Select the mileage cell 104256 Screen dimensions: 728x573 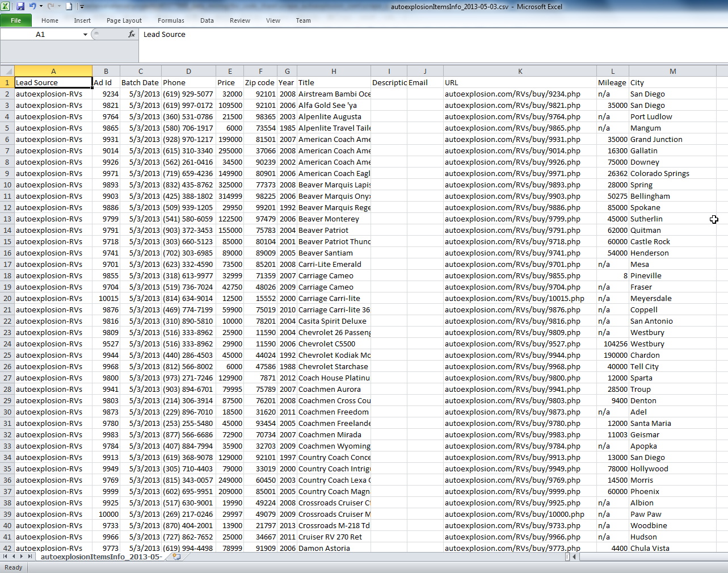point(613,344)
